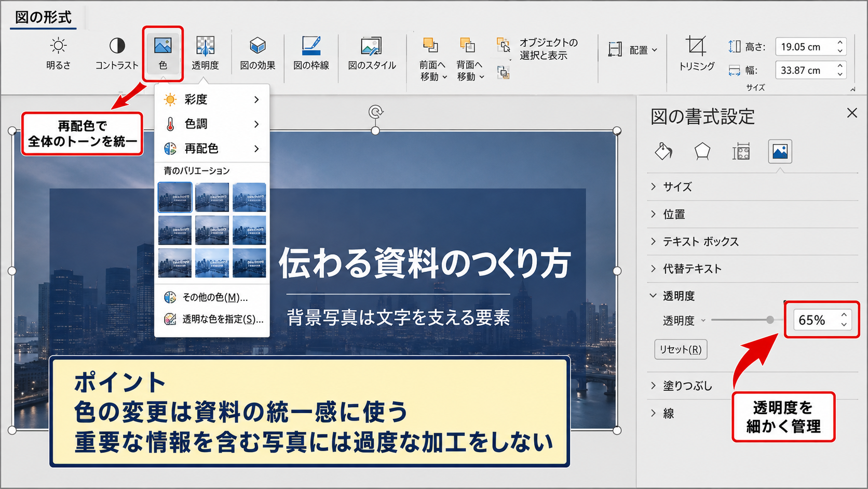Select the トリミング crop tool
868x489 pixels.
coord(696,54)
